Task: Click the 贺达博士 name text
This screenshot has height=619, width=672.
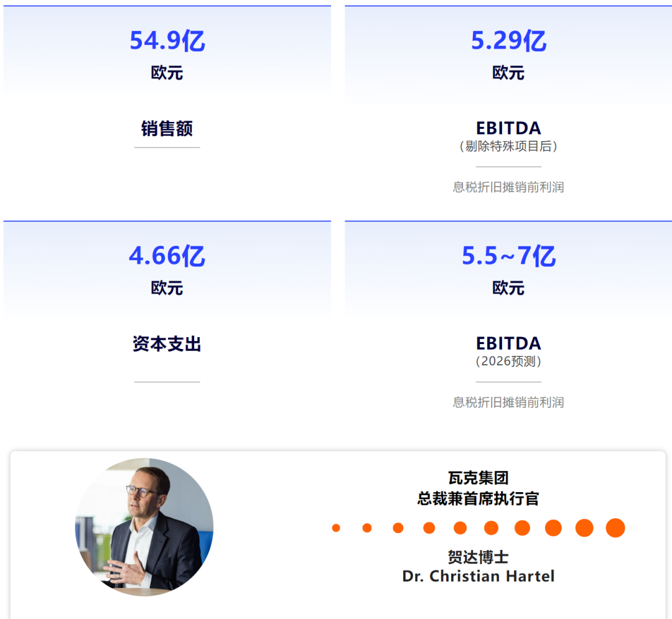Action: tap(478, 557)
